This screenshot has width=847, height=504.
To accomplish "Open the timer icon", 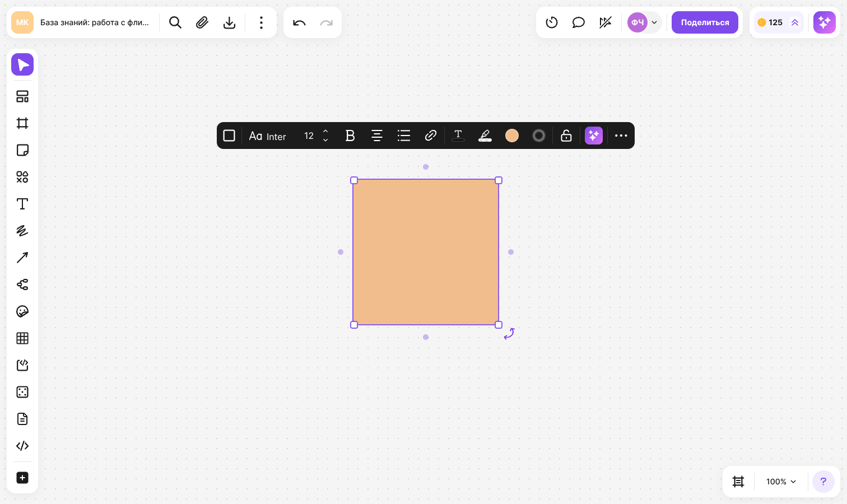I will click(x=552, y=22).
